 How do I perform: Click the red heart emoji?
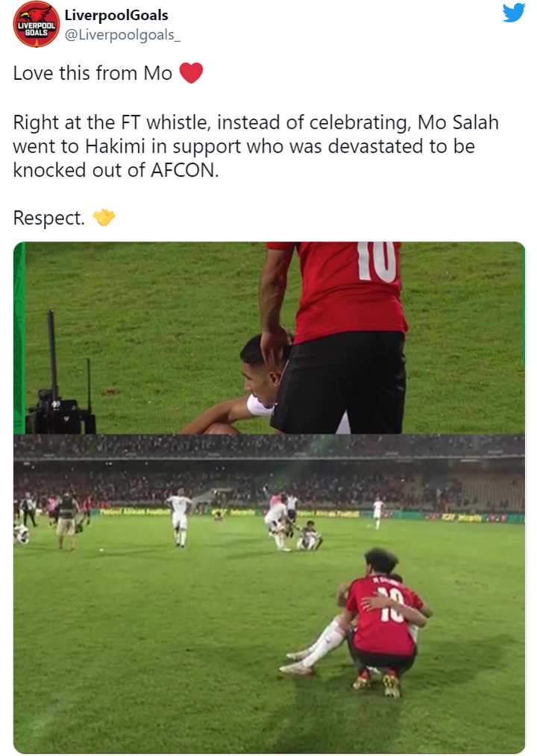point(191,73)
